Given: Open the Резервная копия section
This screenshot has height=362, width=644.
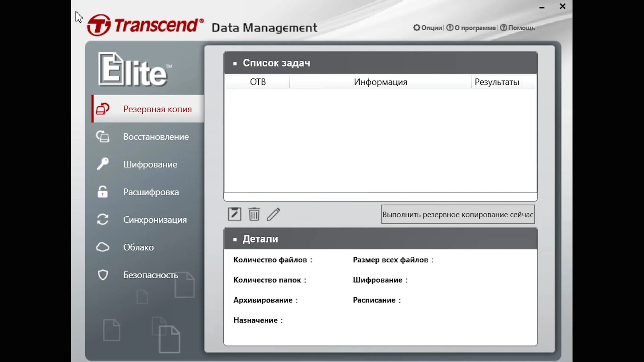Looking at the screenshot, I should pos(148,109).
